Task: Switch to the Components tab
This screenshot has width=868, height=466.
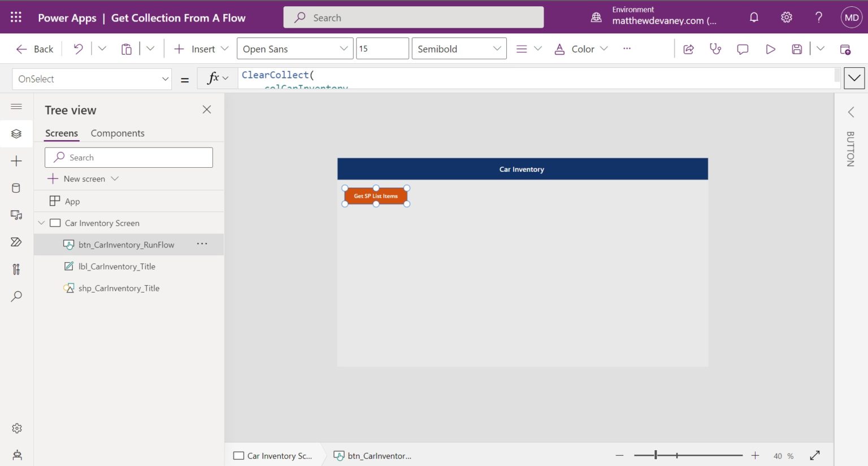Action: click(x=117, y=133)
